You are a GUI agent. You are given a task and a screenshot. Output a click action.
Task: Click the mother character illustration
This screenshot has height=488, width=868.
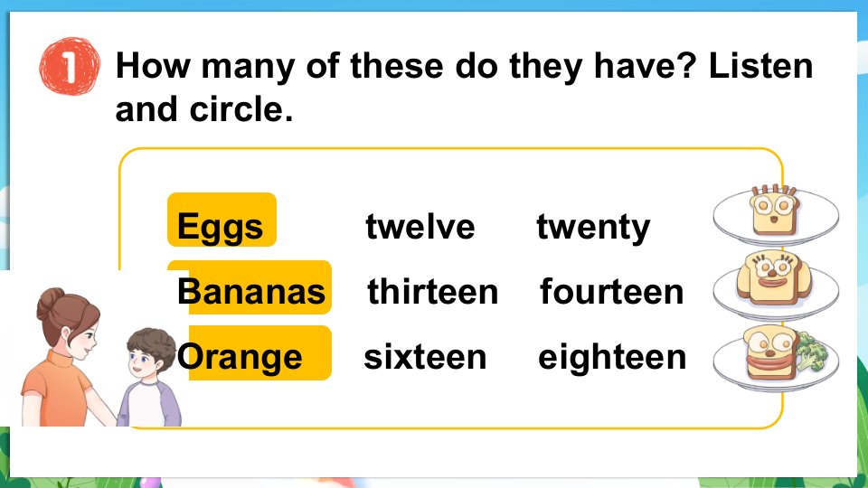[63, 358]
